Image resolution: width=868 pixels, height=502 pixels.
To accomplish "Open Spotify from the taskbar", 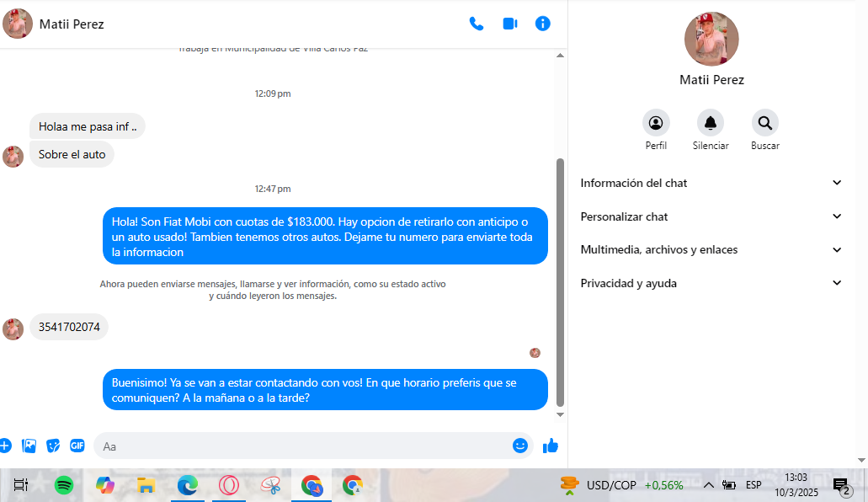I will point(64,485).
